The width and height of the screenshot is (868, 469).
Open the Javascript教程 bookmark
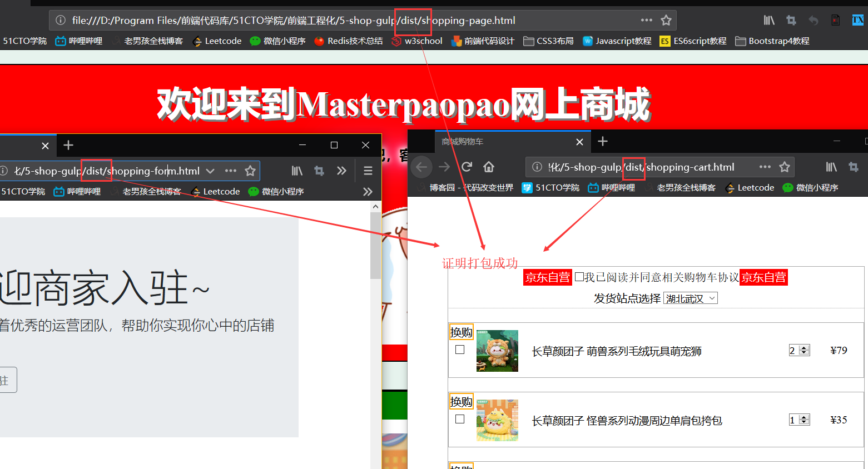click(617, 41)
